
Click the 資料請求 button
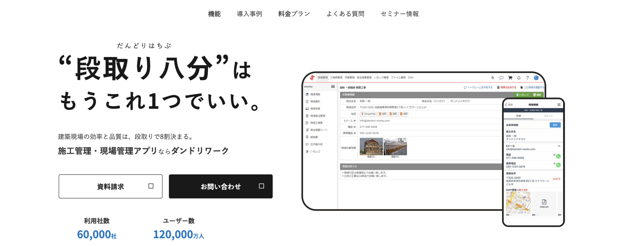pos(110,186)
